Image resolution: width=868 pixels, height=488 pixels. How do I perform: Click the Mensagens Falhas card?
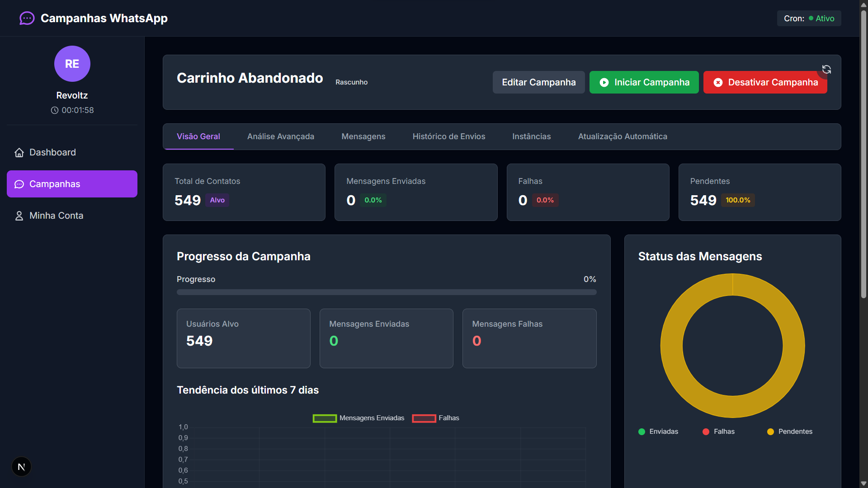point(529,338)
